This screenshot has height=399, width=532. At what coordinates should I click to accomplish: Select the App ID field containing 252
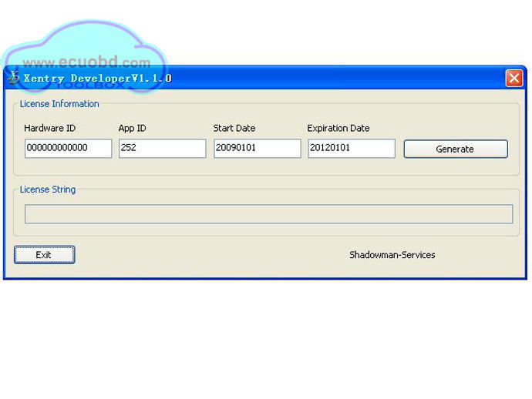click(163, 148)
